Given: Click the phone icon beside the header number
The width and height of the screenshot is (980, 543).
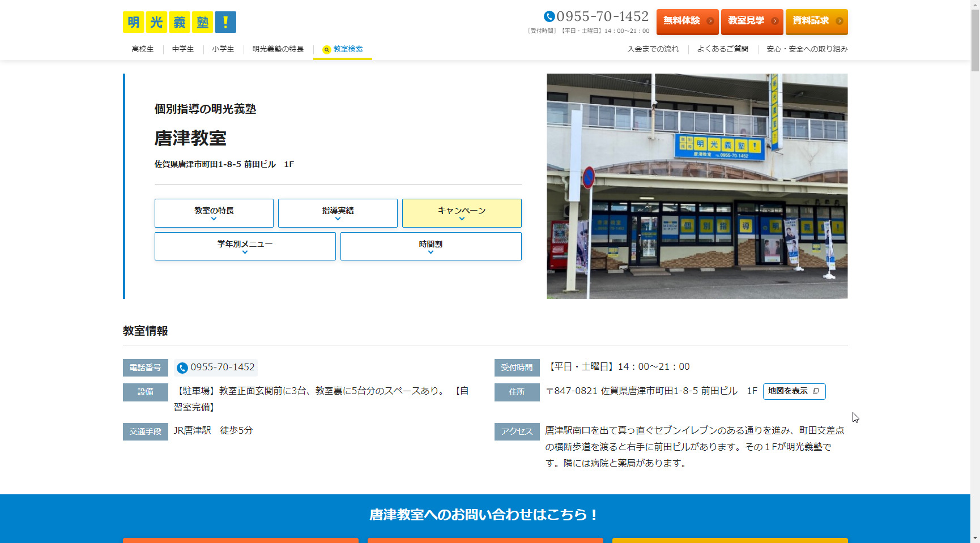Looking at the screenshot, I should pos(549,17).
